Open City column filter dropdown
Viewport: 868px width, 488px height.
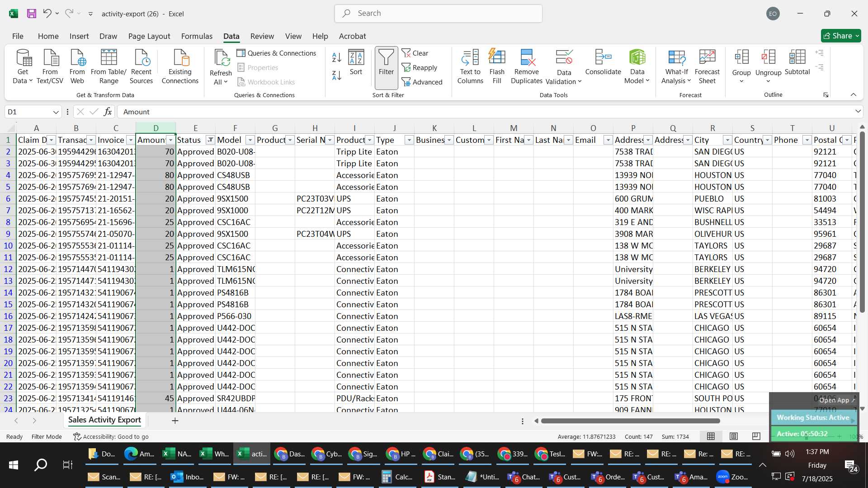tap(727, 140)
